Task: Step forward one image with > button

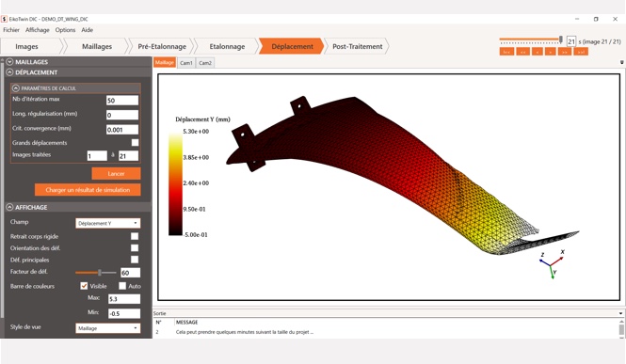Action: [550, 52]
